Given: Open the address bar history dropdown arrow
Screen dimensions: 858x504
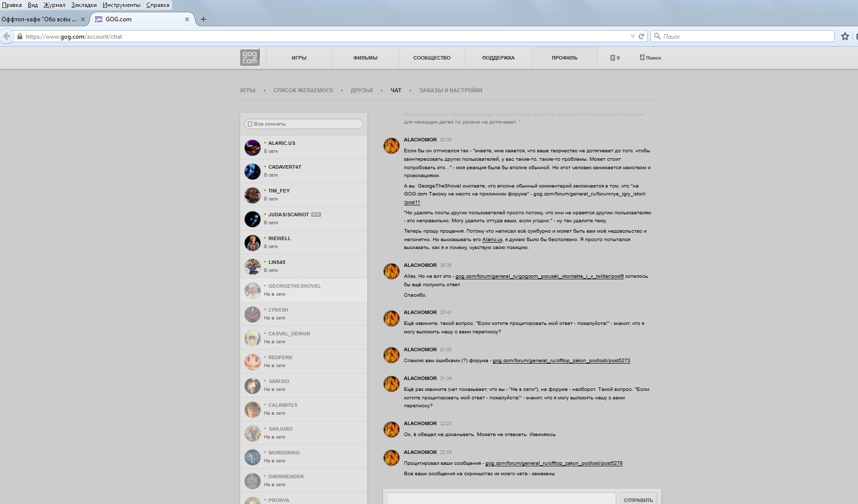Looking at the screenshot, I should (633, 36).
